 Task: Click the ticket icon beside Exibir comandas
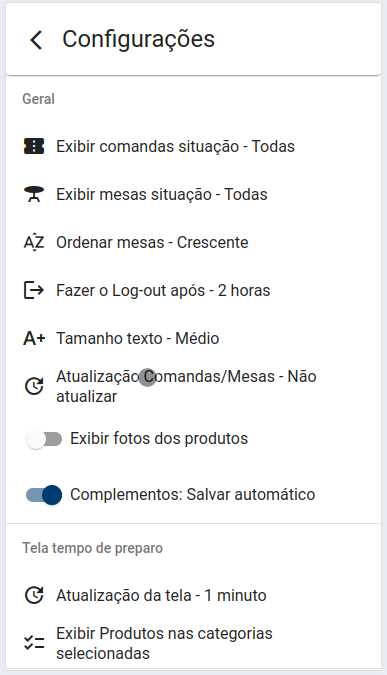pyautogui.click(x=34, y=146)
